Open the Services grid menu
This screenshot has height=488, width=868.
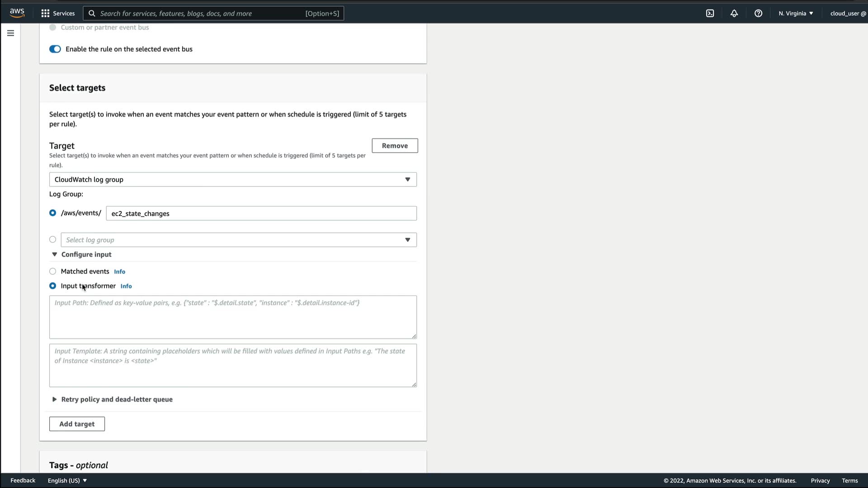pos(58,14)
